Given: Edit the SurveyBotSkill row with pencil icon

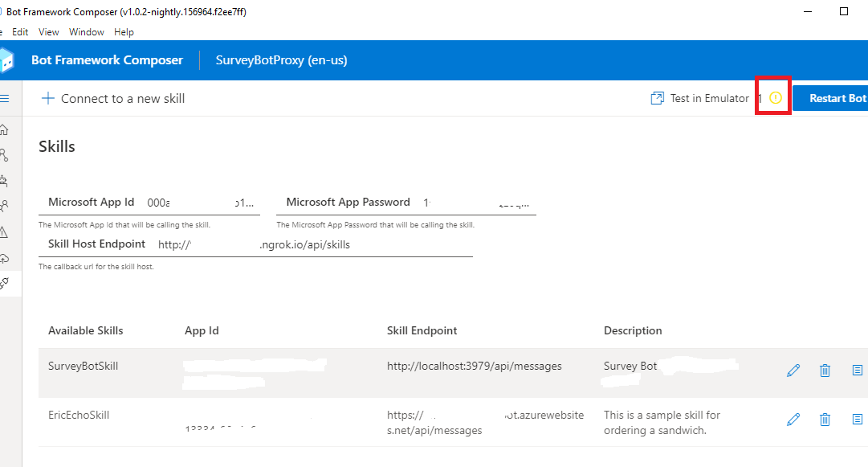Looking at the screenshot, I should (x=793, y=371).
